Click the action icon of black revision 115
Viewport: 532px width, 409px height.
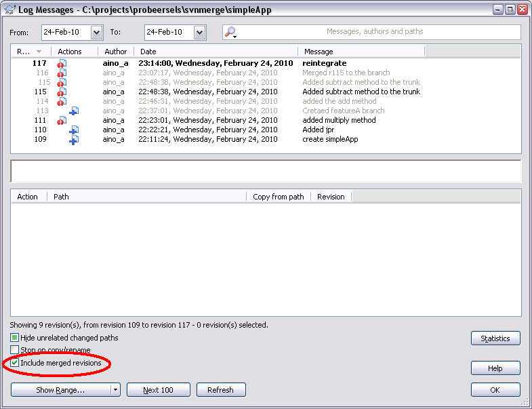click(x=62, y=92)
